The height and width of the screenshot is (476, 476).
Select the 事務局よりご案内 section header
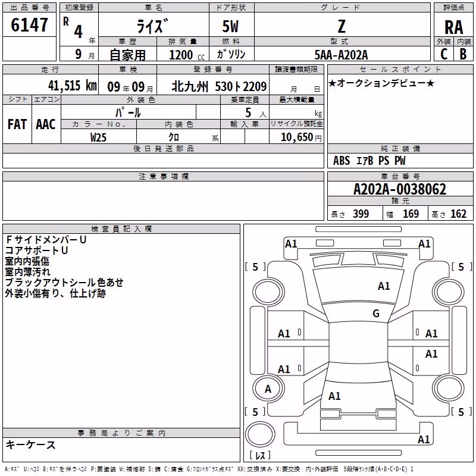(121, 433)
